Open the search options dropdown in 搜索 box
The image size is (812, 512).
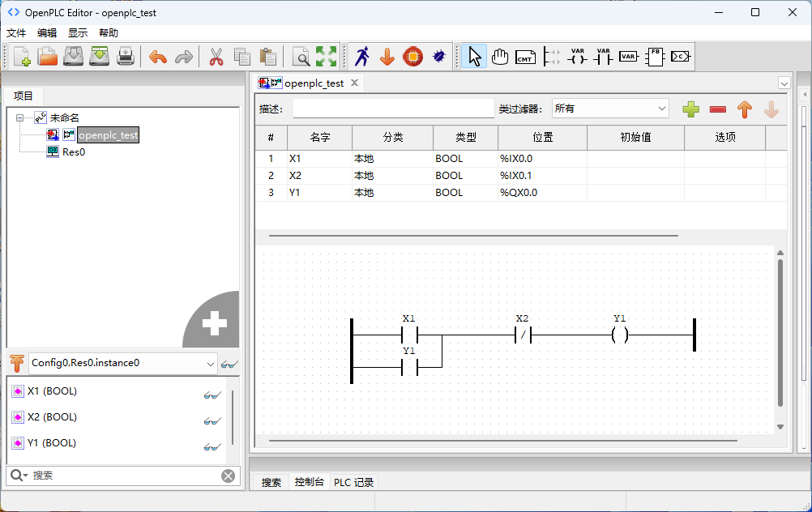point(19,476)
